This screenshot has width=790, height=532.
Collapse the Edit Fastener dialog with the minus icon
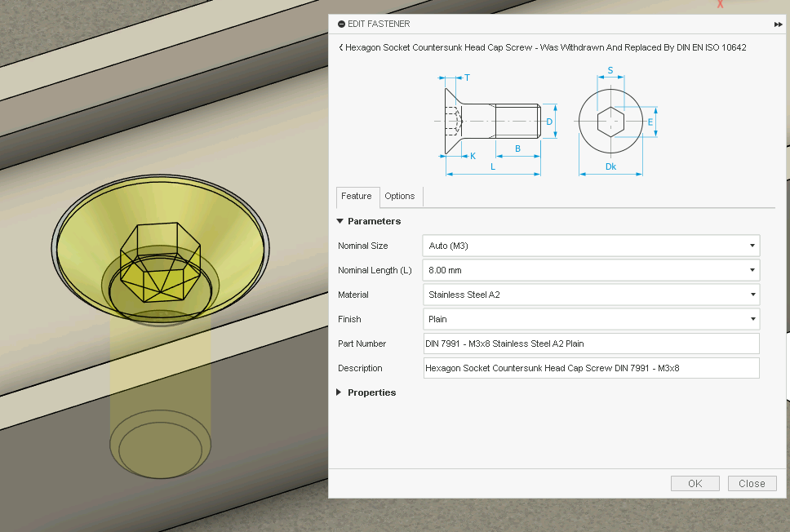(341, 24)
